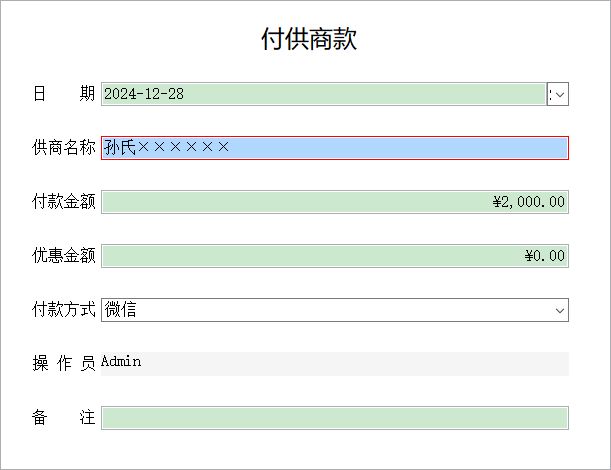Click the 付供商款 title heading
The image size is (611, 470).
[309, 39]
